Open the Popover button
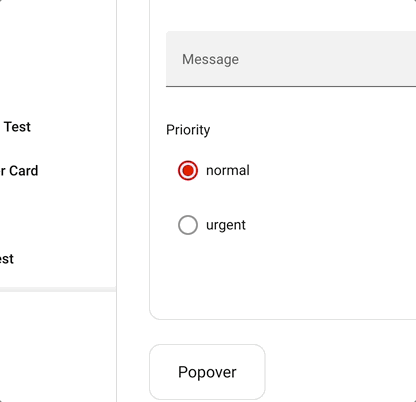 click(207, 372)
